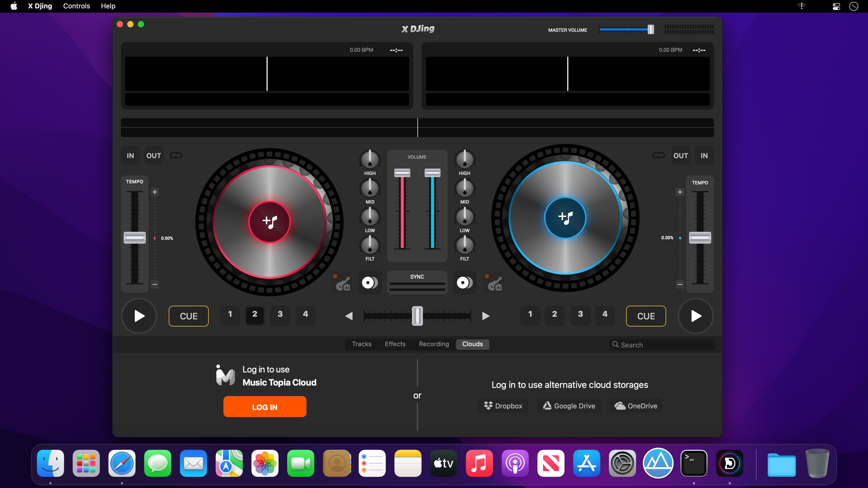Click the crossfader slider handle
Image resolution: width=868 pixels, height=488 pixels.
(x=417, y=316)
